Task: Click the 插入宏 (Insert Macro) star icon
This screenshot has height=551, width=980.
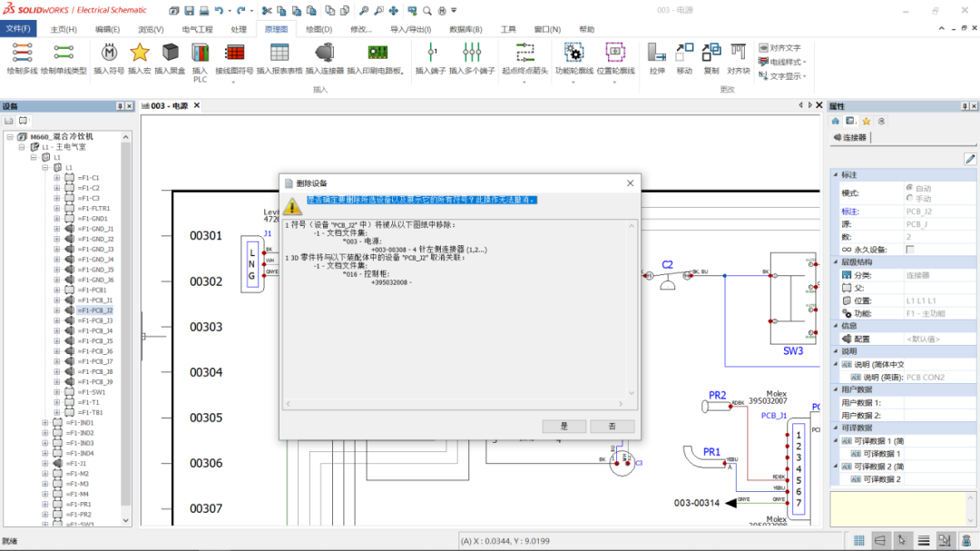Action: (x=140, y=54)
